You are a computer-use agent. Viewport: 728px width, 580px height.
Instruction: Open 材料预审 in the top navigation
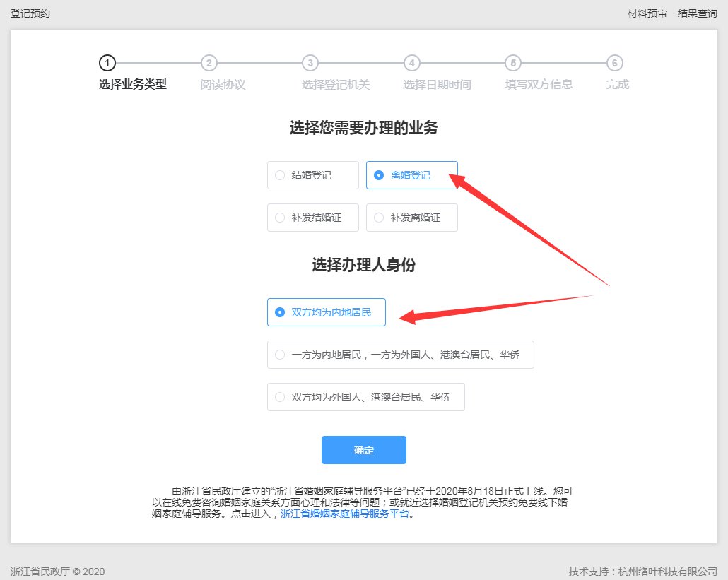tap(647, 13)
